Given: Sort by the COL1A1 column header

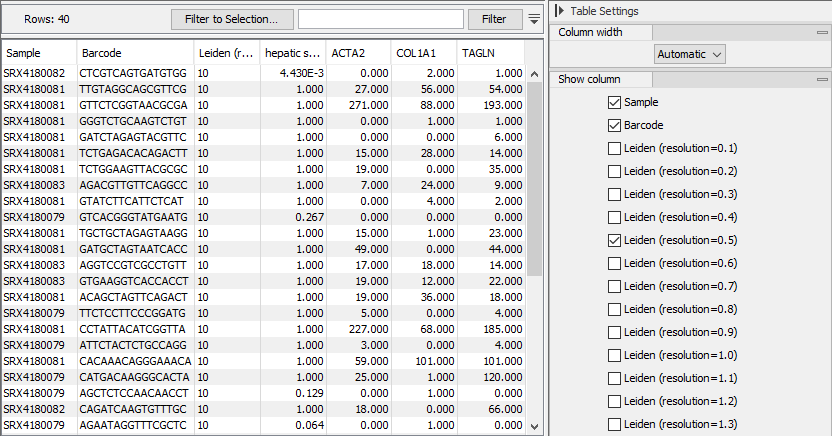Looking at the screenshot, I should click(424, 53).
